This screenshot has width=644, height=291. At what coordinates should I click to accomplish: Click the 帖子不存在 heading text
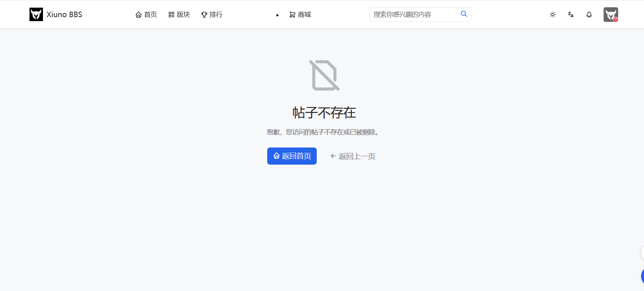[324, 113]
